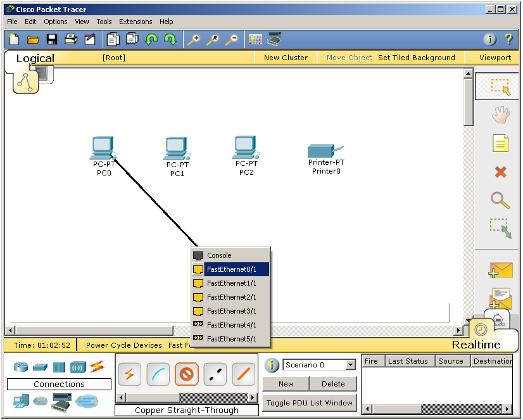Pick the Copper Straight-Through cable icon
The image size is (523, 420).
tap(186, 374)
